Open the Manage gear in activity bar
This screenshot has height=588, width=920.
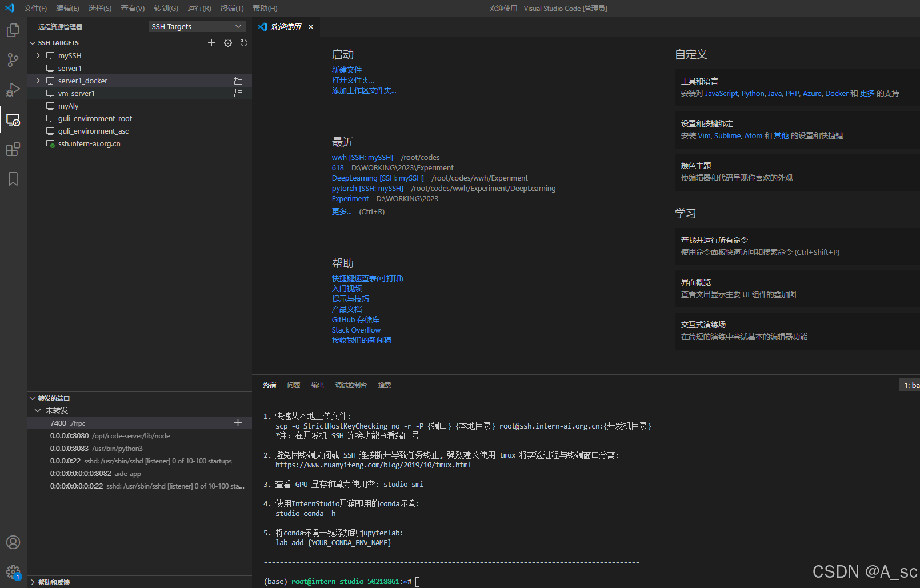point(13,571)
